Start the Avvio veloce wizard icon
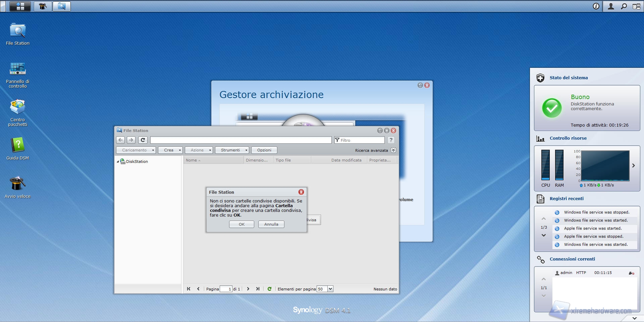The height and width of the screenshot is (322, 644). 17,184
